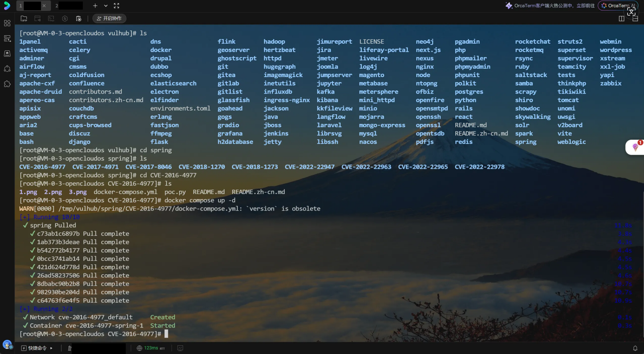The height and width of the screenshot is (354, 644).
Task: Expand the 快捷命令 quick commands menu
Action: 37,348
